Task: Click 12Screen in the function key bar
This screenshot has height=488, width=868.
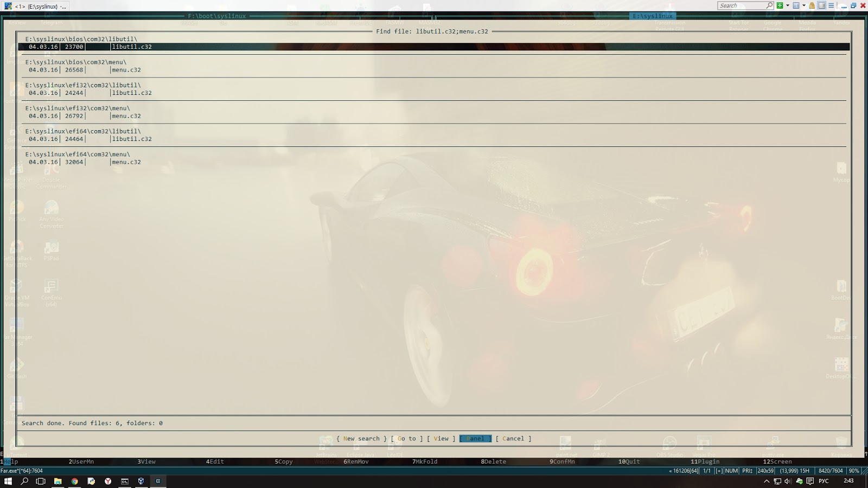Action: (777, 462)
